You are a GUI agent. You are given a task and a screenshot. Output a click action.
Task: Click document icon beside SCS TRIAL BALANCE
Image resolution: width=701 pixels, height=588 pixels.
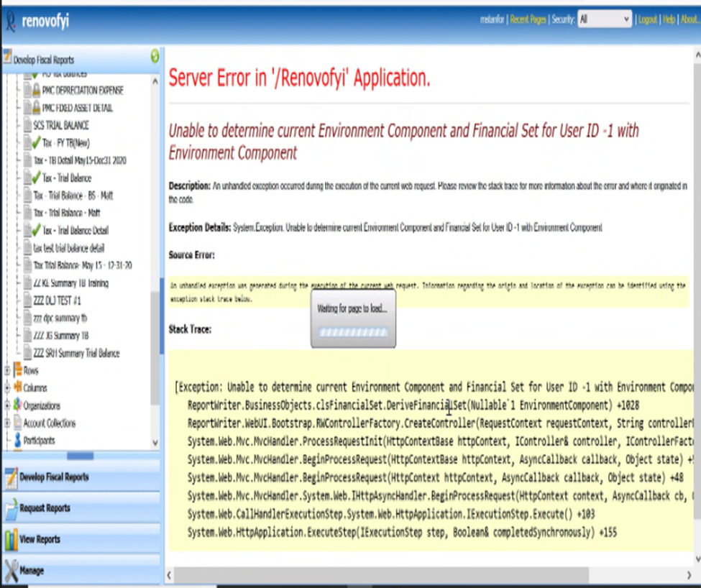tap(28, 125)
